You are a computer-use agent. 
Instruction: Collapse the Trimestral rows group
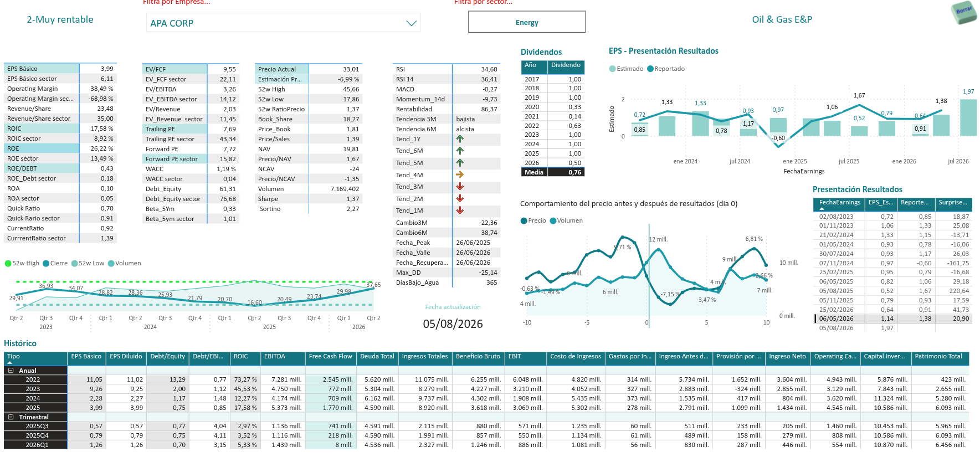[x=11, y=417]
